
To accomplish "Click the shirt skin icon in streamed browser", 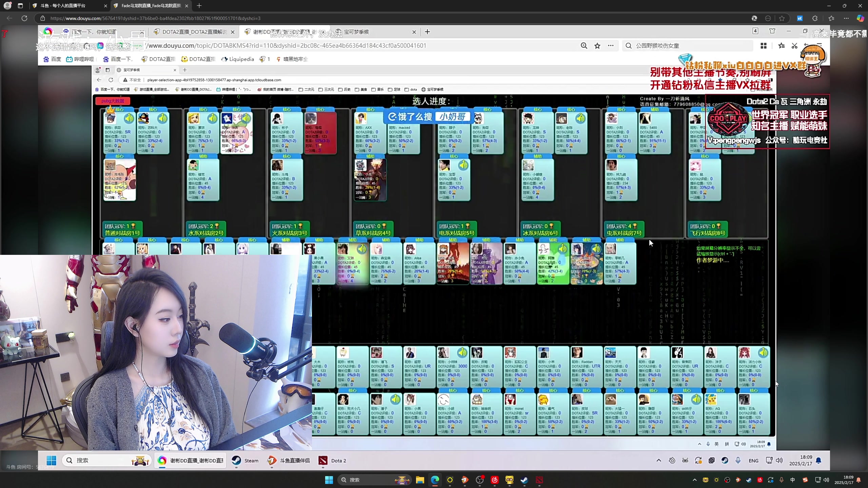I will coord(772,31).
